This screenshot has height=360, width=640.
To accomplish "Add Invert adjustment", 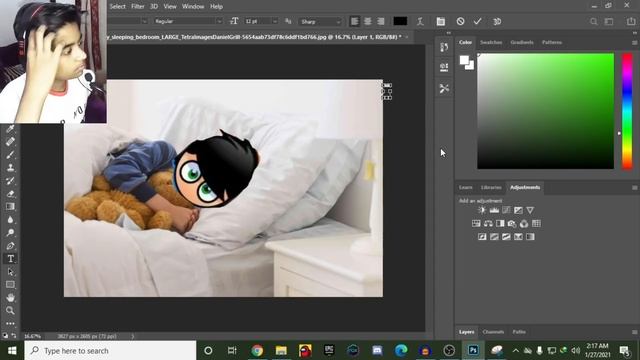I will point(482,237).
